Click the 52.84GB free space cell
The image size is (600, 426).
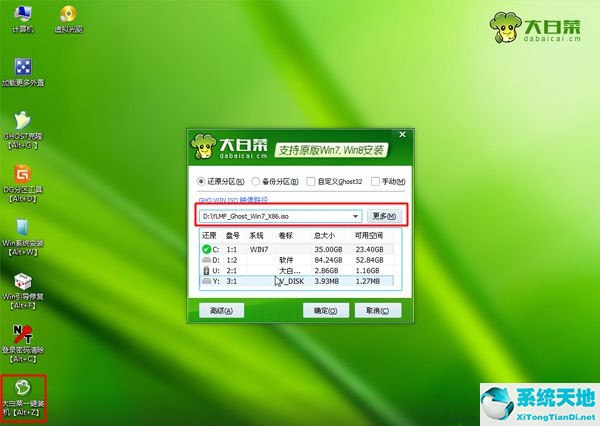(369, 260)
